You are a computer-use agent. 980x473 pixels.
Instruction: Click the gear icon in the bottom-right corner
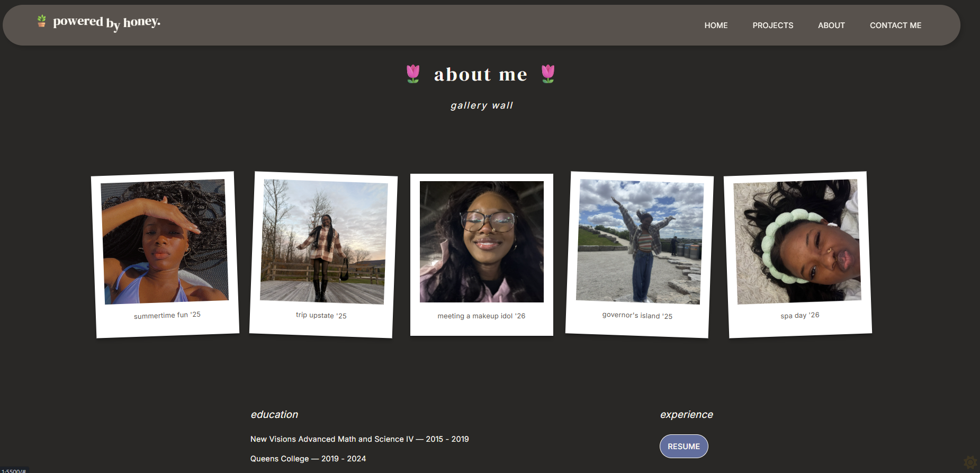click(970, 462)
